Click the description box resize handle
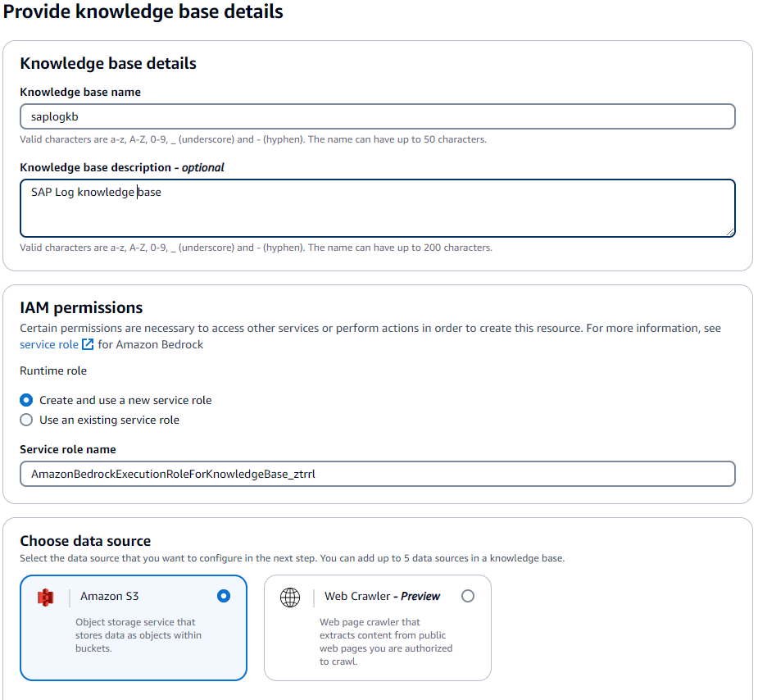This screenshot has height=700, width=758. click(730, 234)
